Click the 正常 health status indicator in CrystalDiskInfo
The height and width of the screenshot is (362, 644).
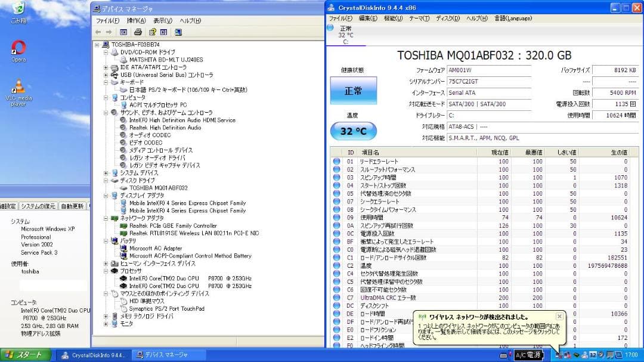coord(353,91)
